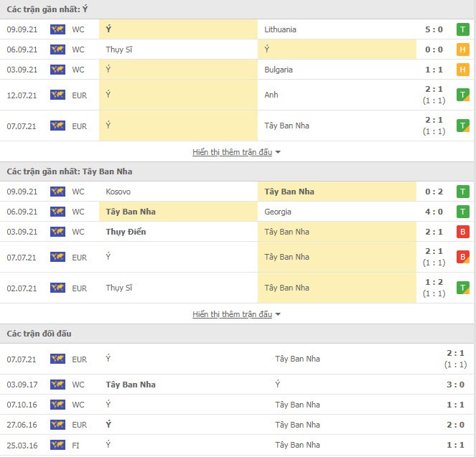Expand more matches under Tây Ban Nha section

click(x=232, y=314)
